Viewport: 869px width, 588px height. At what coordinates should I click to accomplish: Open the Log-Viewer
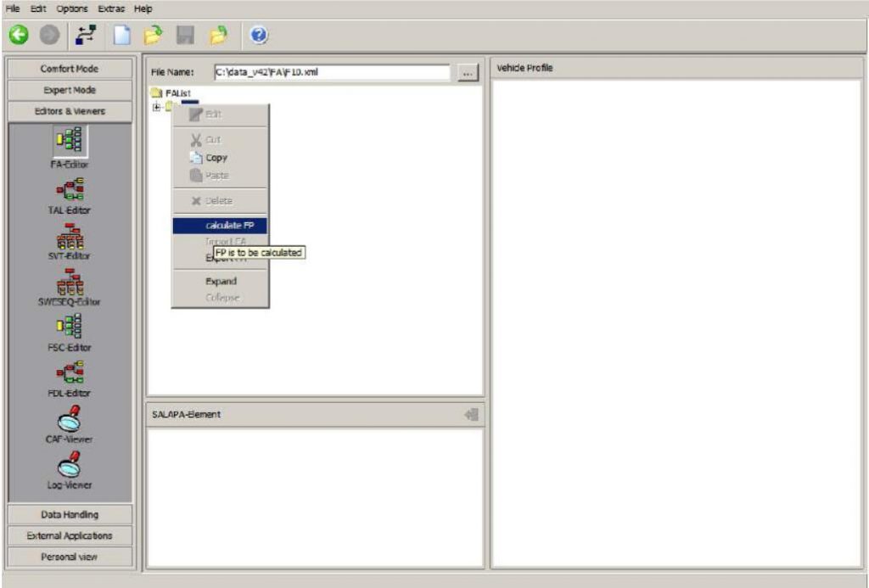[x=70, y=463]
